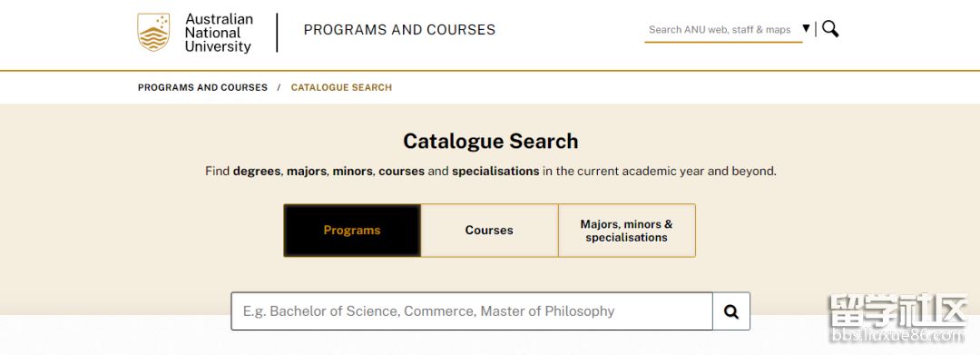The height and width of the screenshot is (355, 980).
Task: Click the bold word courses in the description
Action: pyautogui.click(x=401, y=172)
